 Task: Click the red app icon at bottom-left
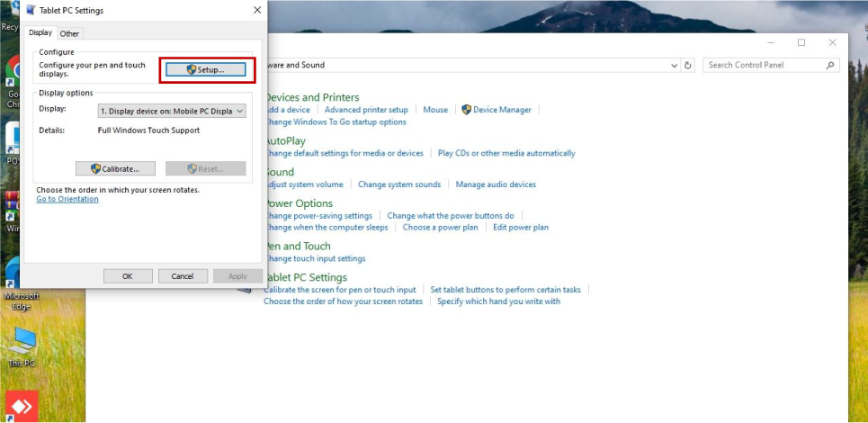[x=22, y=406]
